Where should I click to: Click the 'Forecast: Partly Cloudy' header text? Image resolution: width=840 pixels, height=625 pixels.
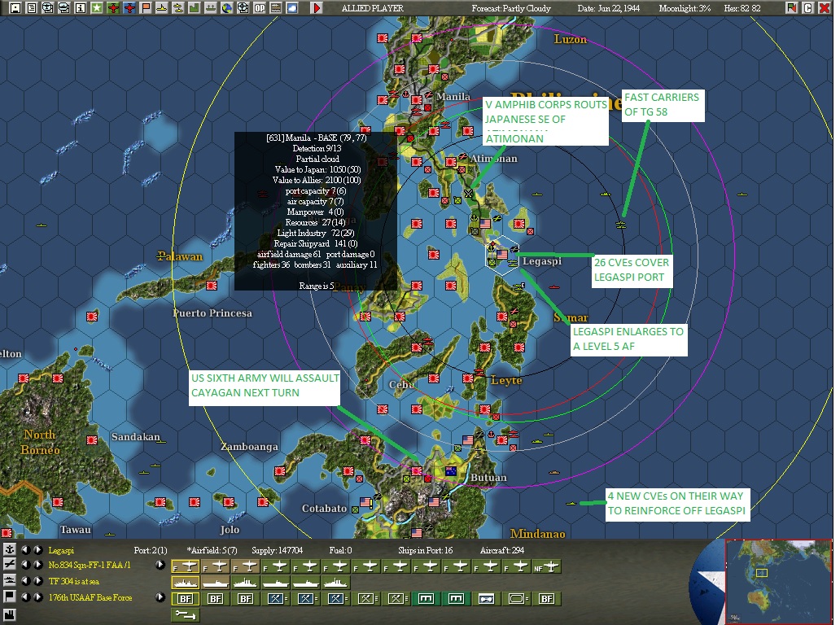511,8
